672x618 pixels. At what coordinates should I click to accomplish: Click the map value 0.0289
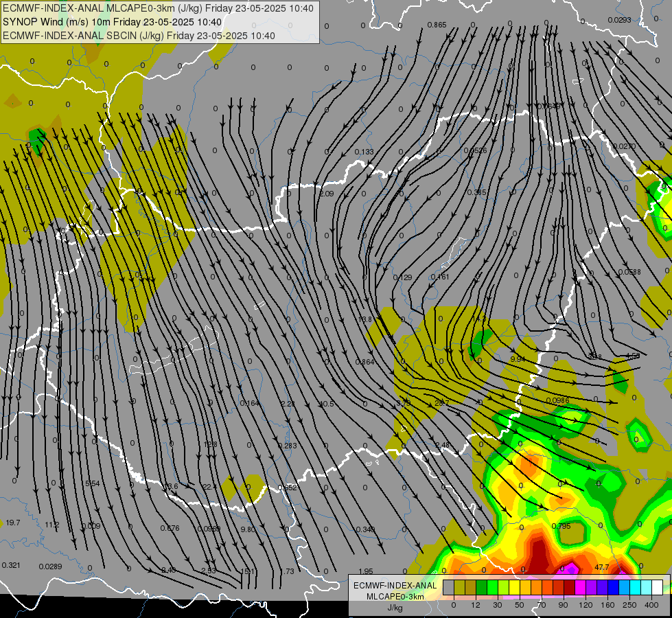[50, 566]
